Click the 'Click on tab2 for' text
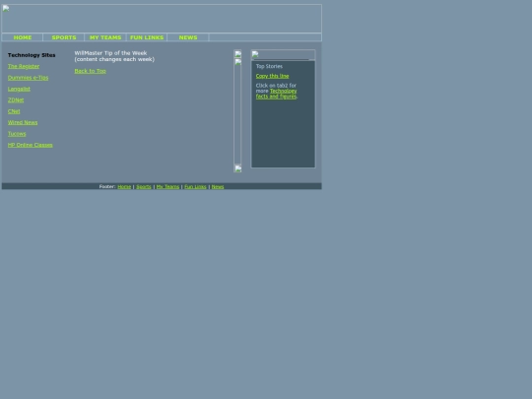Viewport: 532px width, 399px height. point(276,86)
